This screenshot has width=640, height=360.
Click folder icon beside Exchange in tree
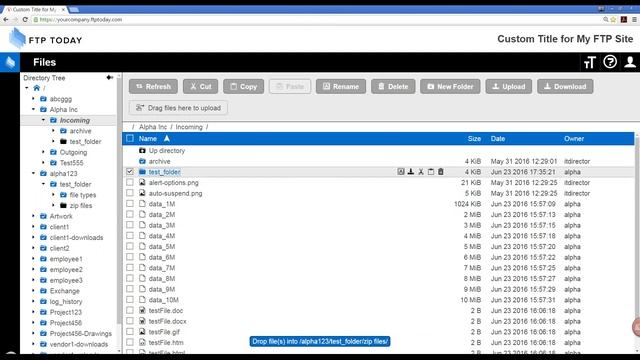43,291
